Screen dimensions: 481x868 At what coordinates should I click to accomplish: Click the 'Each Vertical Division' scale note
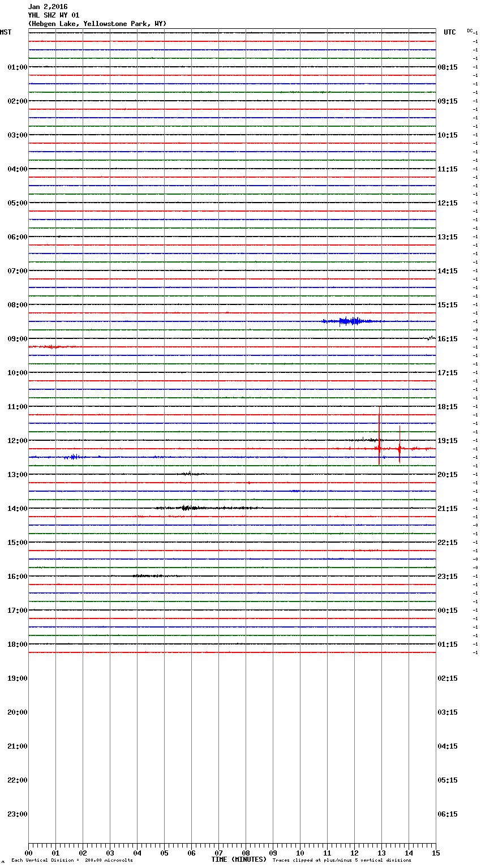pos(72,861)
